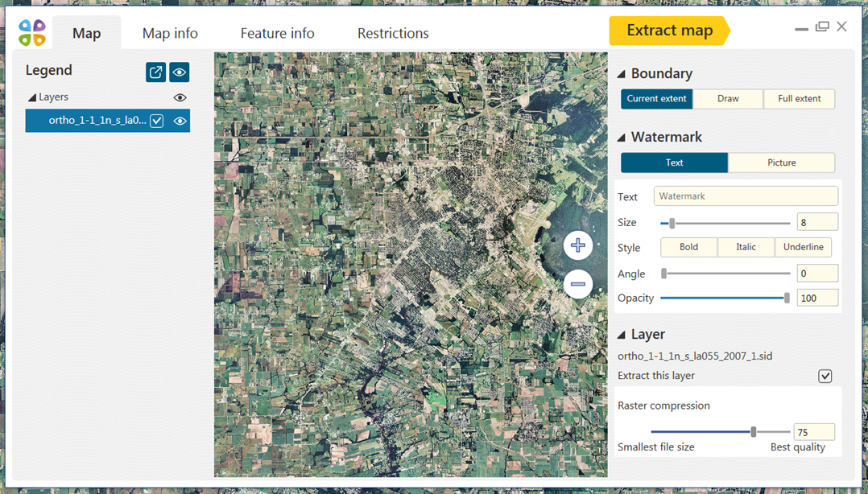Toggle Underline watermark style
868x494 pixels.
[x=804, y=247]
